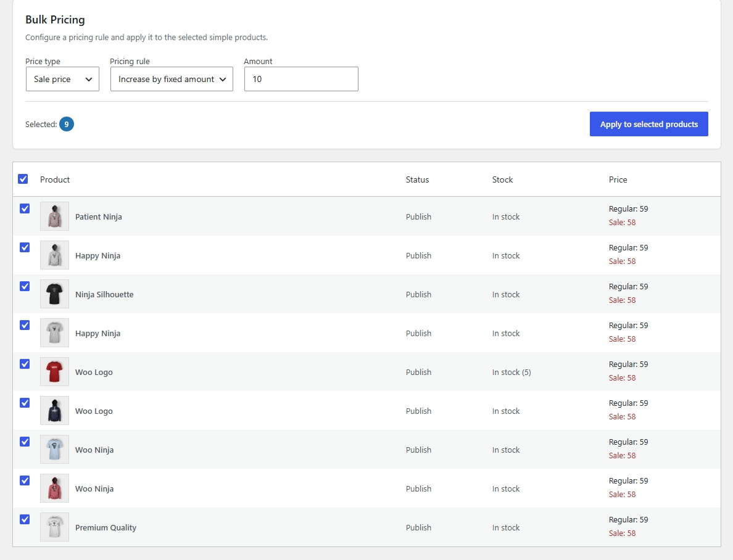
Task: Click the Product column header
Action: pyautogui.click(x=55, y=179)
